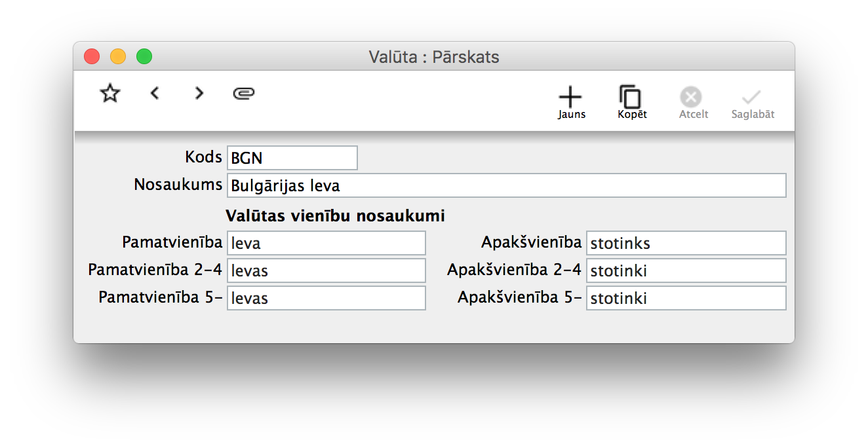Focus the Apakšvienība 2-4 input field

click(685, 271)
